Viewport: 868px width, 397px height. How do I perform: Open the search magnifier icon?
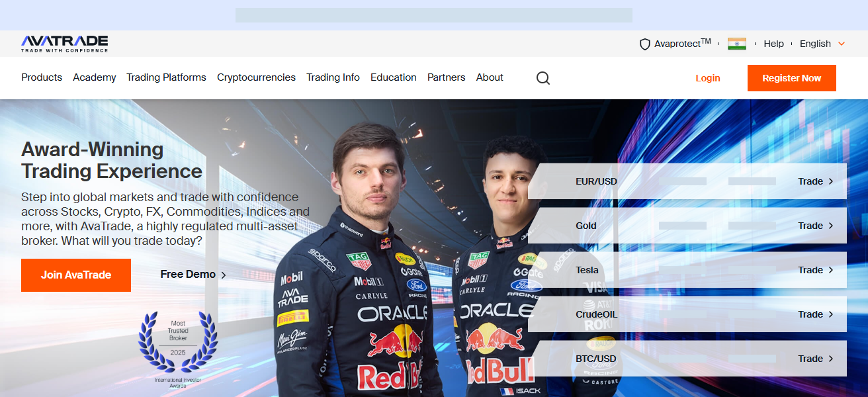[x=543, y=78]
